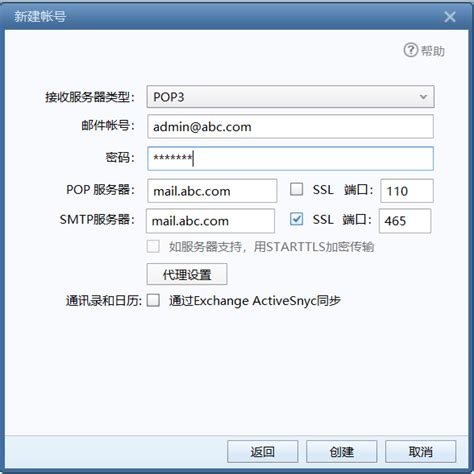Uncheck SSL for the SMTP server
This screenshot has width=474, height=474.
pos(296,219)
